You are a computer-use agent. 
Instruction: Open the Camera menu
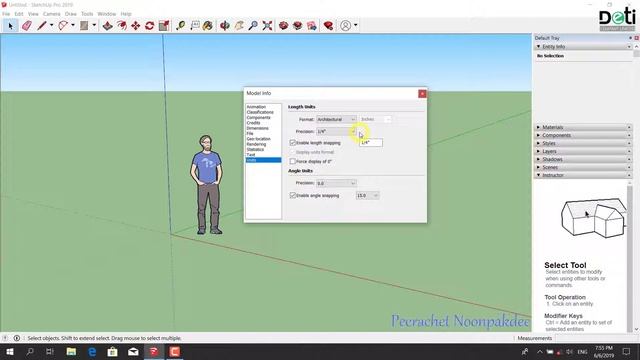(51, 14)
